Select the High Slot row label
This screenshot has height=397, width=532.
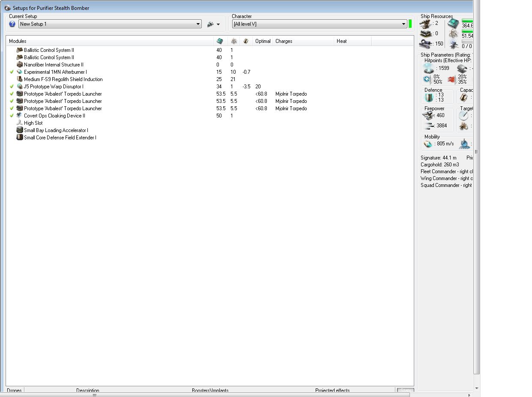33,123
